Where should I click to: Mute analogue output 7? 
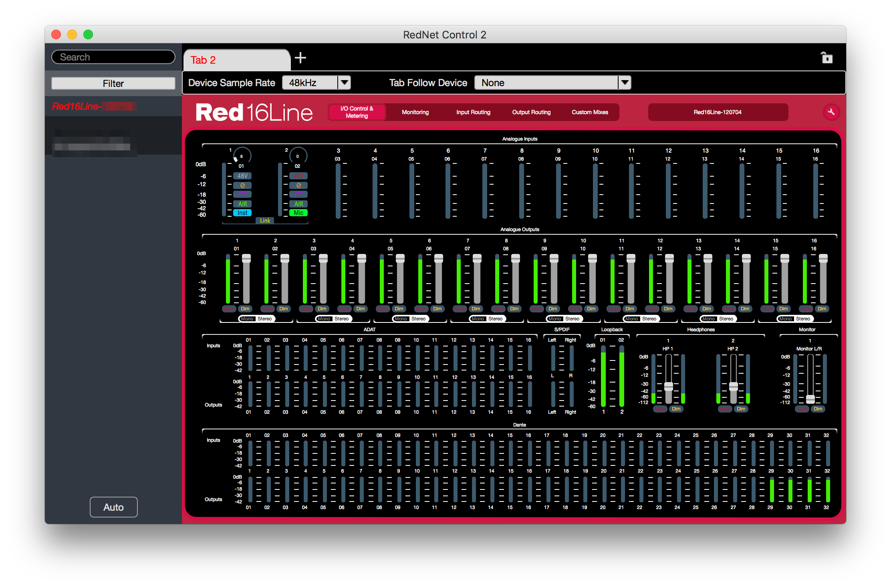tap(460, 309)
